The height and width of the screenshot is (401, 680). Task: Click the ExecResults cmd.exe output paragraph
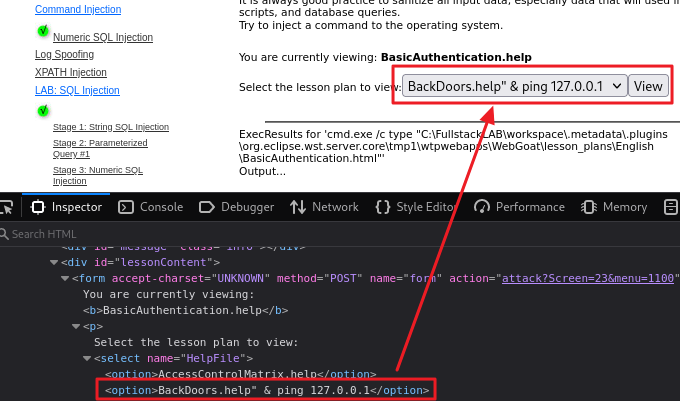[453, 147]
